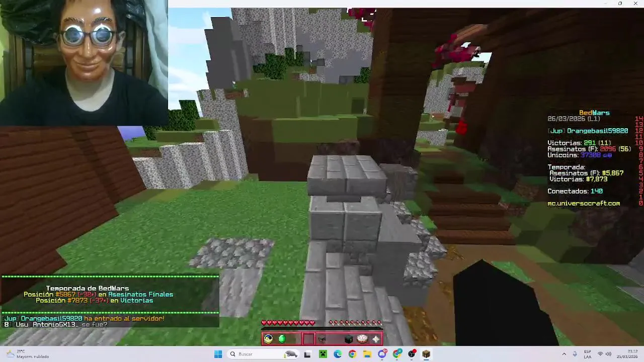Select the cake item in the hotbar
Image resolution: width=644 pixels, height=362 pixels.
point(362,339)
